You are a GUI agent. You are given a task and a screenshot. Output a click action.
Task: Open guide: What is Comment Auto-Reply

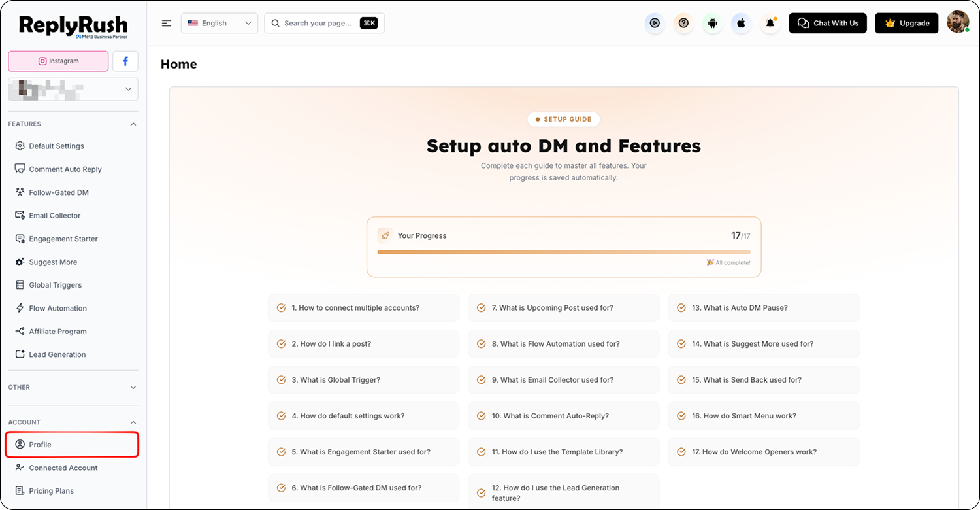(x=564, y=416)
